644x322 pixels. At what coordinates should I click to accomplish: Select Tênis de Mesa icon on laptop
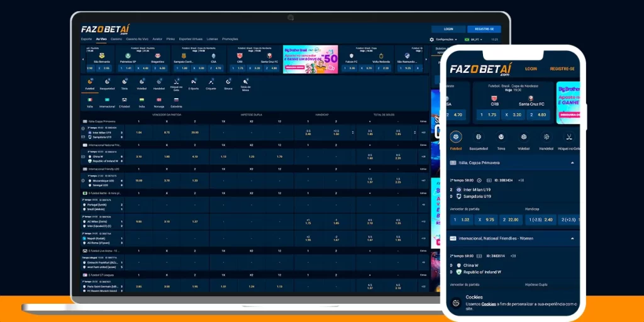[246, 82]
